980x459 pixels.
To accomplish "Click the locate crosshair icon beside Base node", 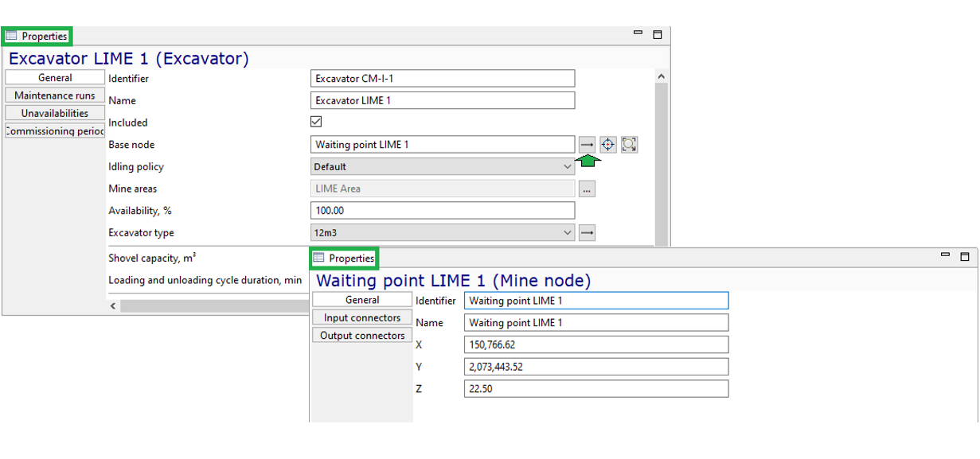I will [608, 144].
